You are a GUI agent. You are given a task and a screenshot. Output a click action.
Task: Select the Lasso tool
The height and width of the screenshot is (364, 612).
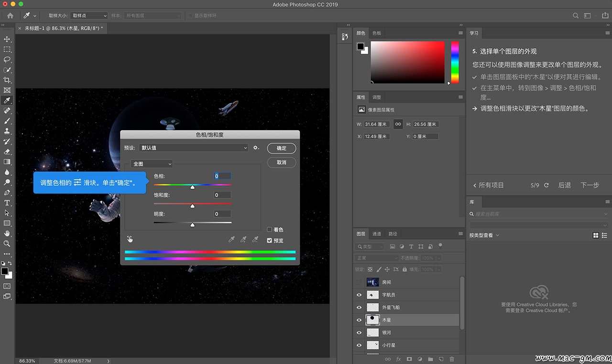(x=7, y=60)
